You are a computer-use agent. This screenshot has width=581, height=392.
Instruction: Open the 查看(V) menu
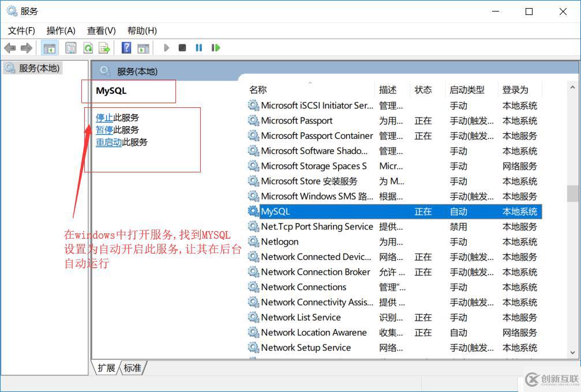coord(101,31)
